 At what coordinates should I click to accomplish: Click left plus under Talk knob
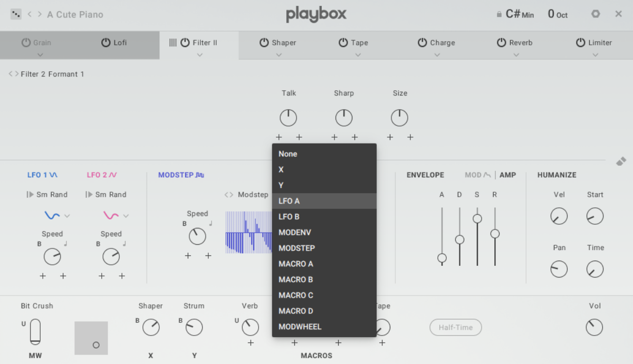tap(279, 137)
